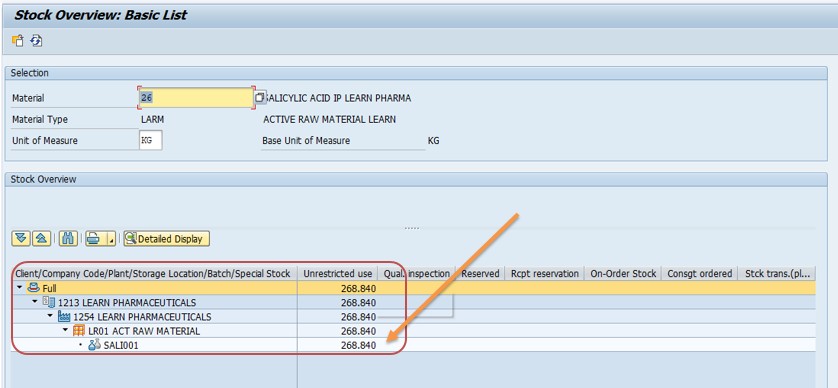Collapse the 1254 LEARN PHARMACEUTICALS node

tap(51, 316)
